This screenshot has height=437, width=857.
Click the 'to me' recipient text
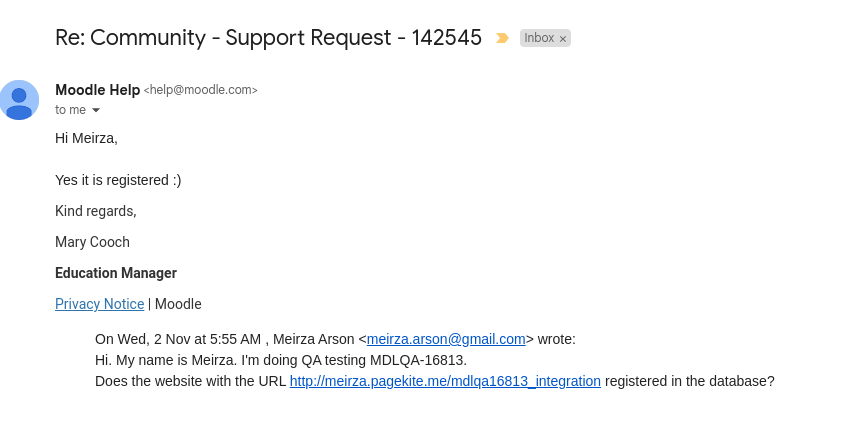(71, 110)
